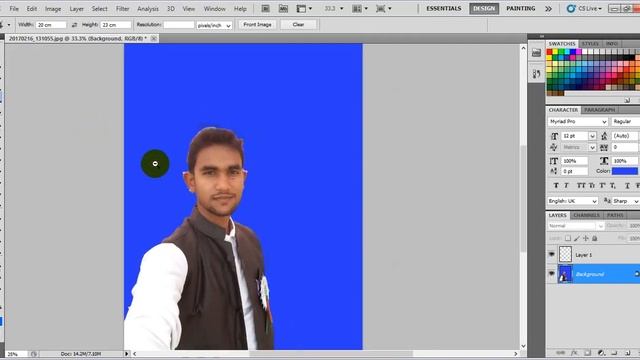Open the View Extras dropdown icon

tap(304, 9)
